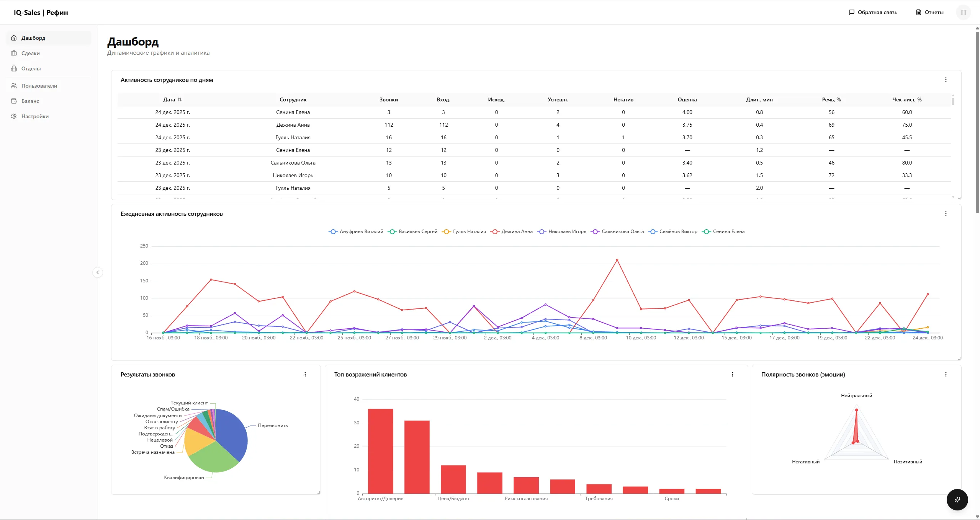The width and height of the screenshot is (980, 520).
Task: Click the Дашборд home icon in sidebar
Action: pyautogui.click(x=14, y=38)
